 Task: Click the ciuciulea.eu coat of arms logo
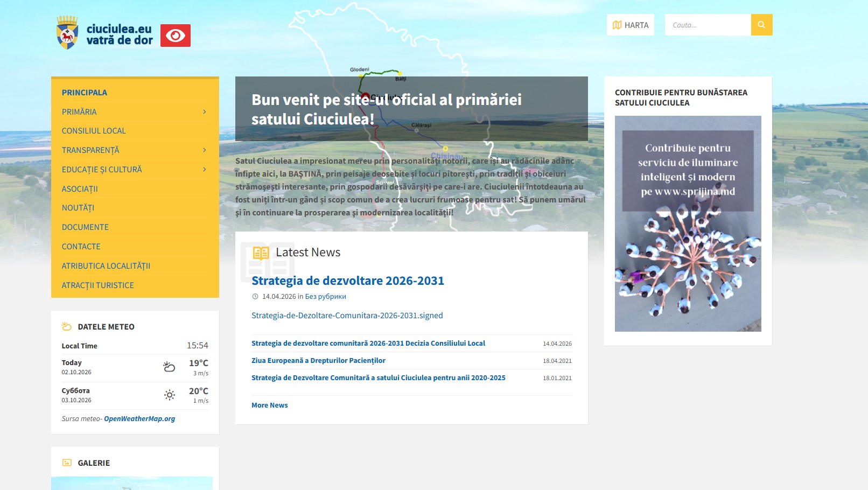67,32
